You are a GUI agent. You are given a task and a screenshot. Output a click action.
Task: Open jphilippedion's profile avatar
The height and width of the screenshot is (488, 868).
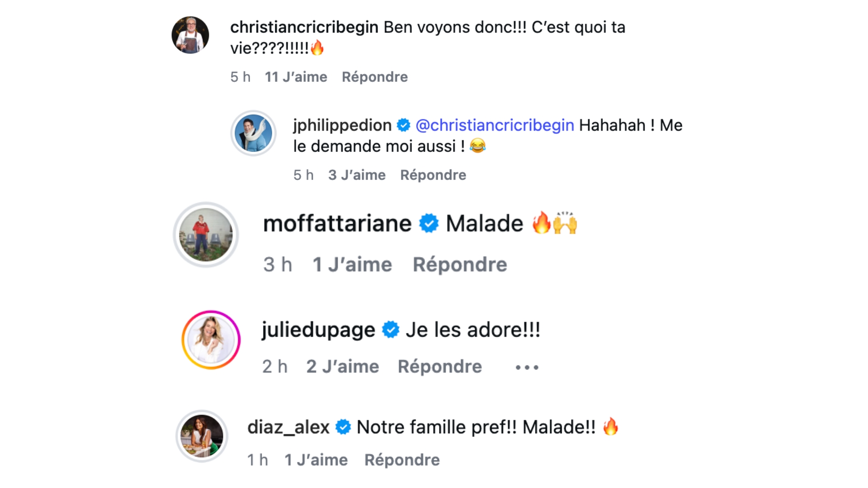[x=254, y=133]
